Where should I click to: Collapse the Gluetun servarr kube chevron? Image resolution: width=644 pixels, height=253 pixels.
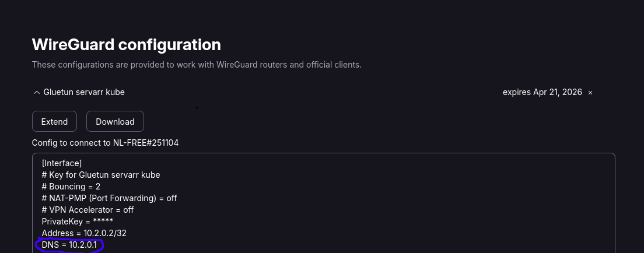36,93
